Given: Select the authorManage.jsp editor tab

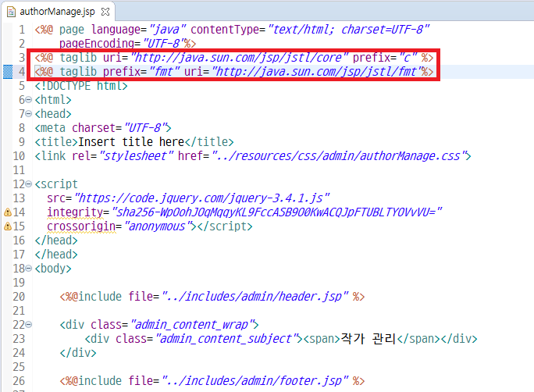Looking at the screenshot, I should (x=58, y=12).
